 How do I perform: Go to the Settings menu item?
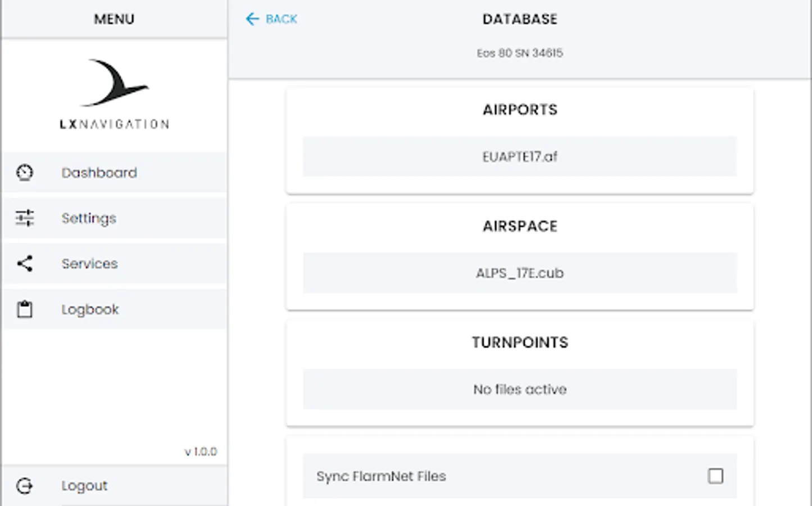89,218
